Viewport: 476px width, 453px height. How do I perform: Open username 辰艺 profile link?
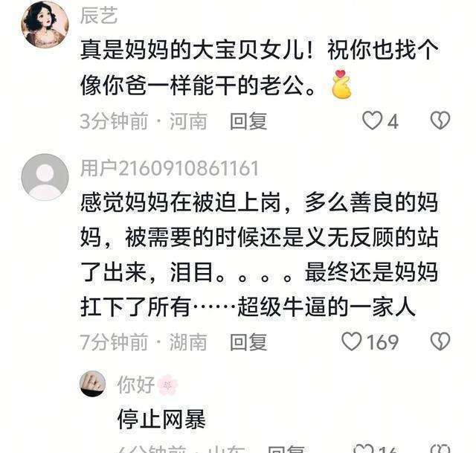[99, 15]
